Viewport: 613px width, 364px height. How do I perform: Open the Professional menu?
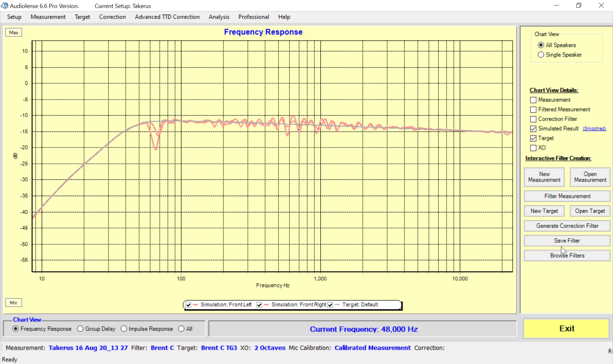pos(254,17)
